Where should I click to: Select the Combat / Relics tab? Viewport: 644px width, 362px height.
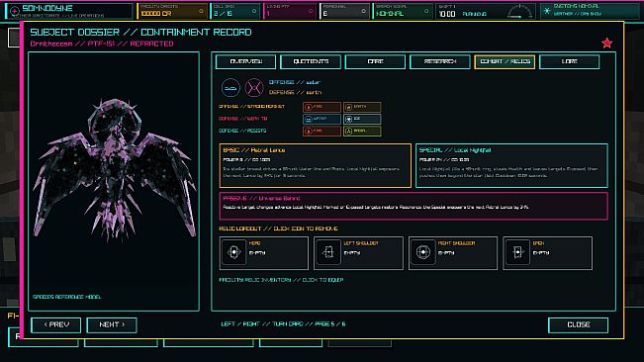(505, 61)
